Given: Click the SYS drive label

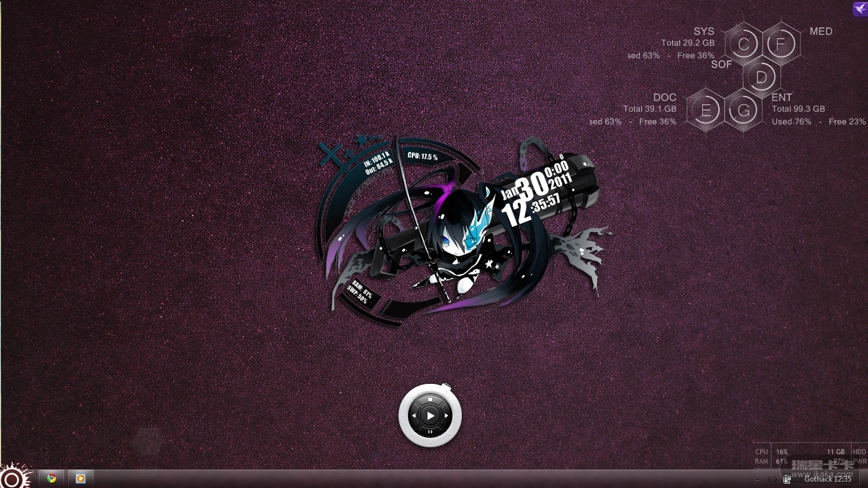Looking at the screenshot, I should tap(704, 31).
